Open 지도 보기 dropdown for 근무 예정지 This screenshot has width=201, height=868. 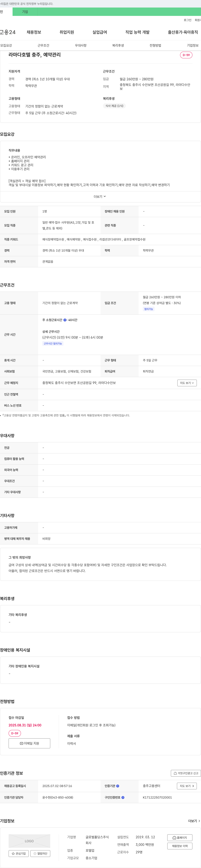pos(187,383)
